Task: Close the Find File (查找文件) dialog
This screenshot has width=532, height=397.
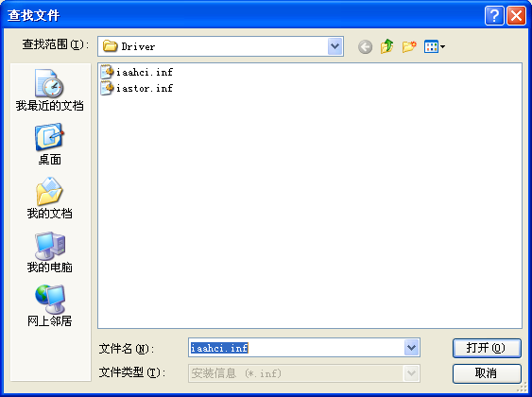Action: point(516,16)
